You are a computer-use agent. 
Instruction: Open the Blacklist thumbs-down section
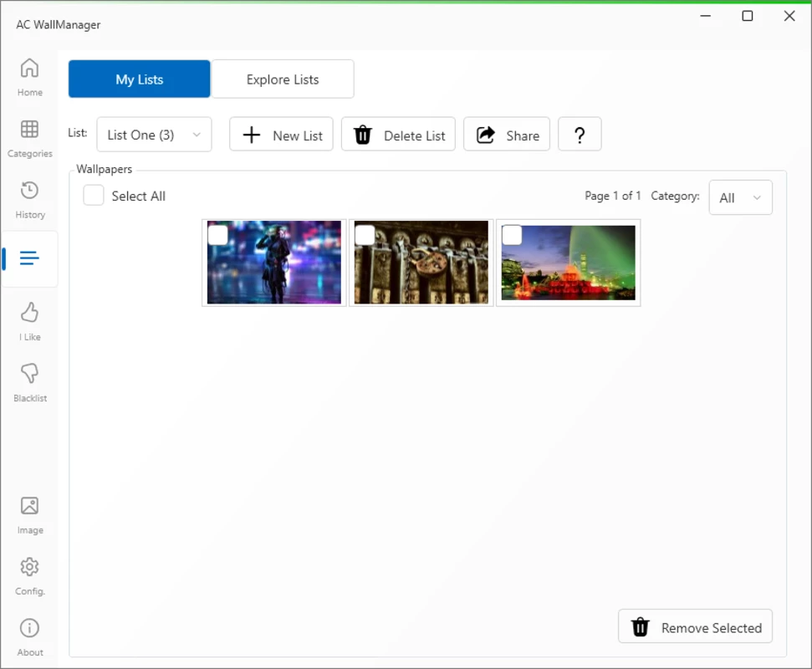29,383
